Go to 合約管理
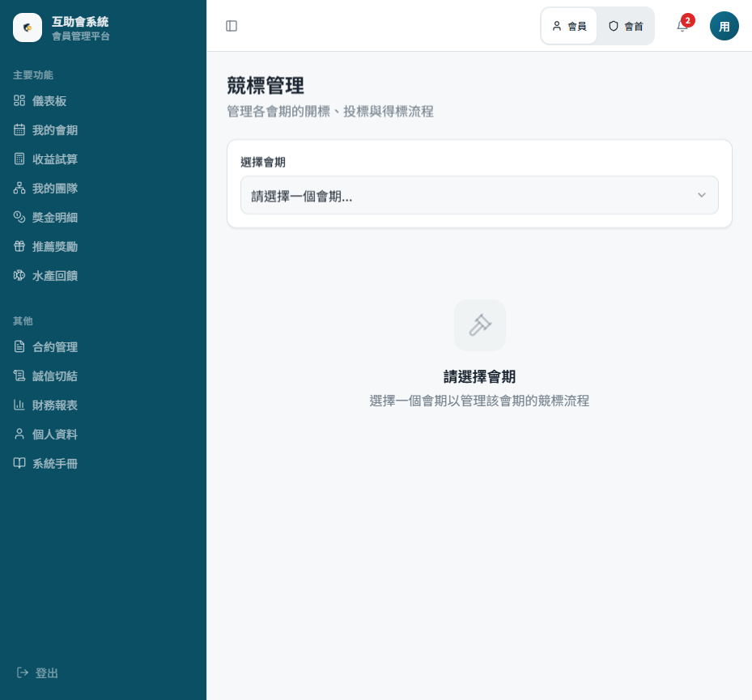 (103, 346)
